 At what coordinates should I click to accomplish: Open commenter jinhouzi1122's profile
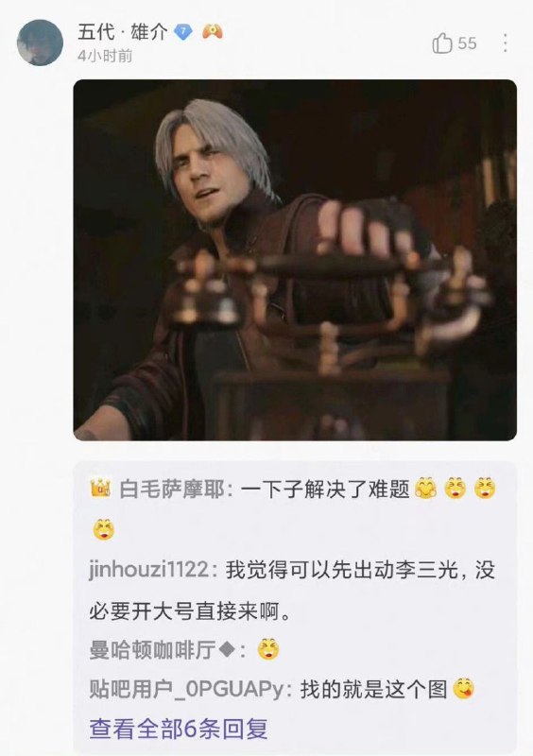pyautogui.click(x=148, y=570)
